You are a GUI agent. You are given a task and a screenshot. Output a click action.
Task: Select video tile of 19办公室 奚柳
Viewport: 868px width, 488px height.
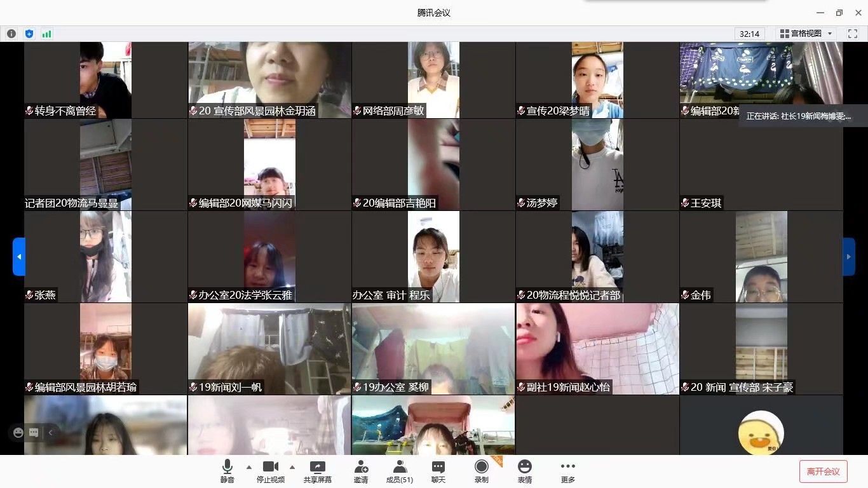pos(433,349)
